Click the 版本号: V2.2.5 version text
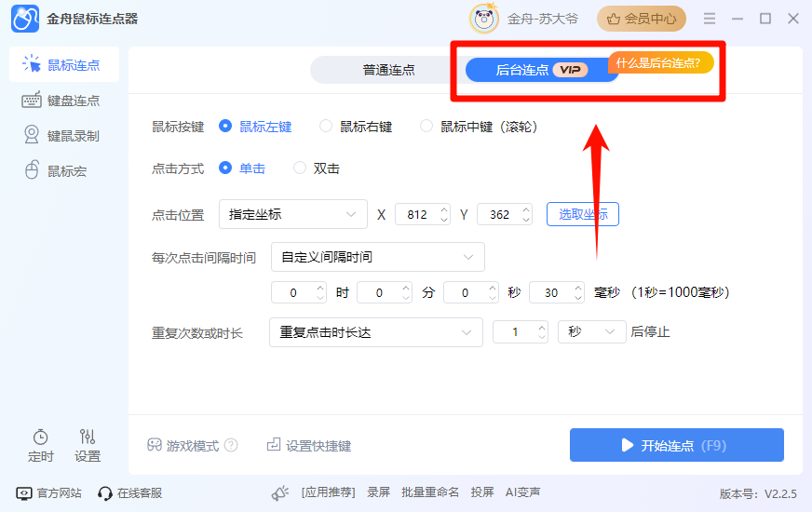 (x=758, y=494)
